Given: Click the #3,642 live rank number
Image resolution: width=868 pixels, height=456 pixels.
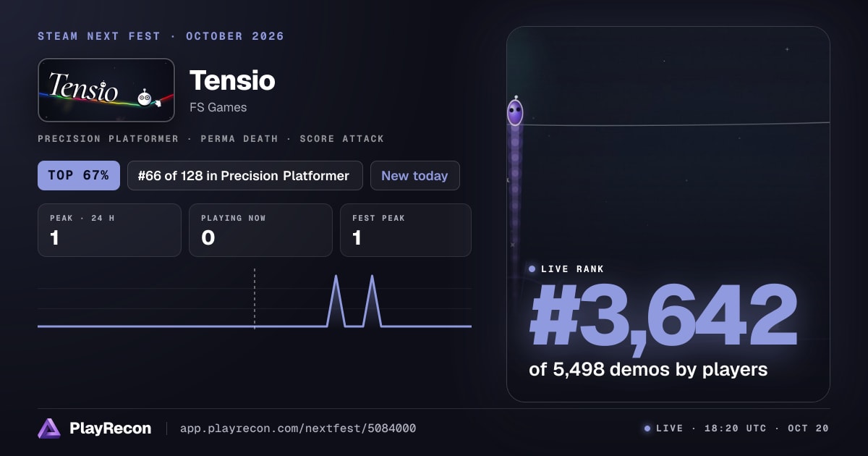Looking at the screenshot, I should (x=663, y=317).
